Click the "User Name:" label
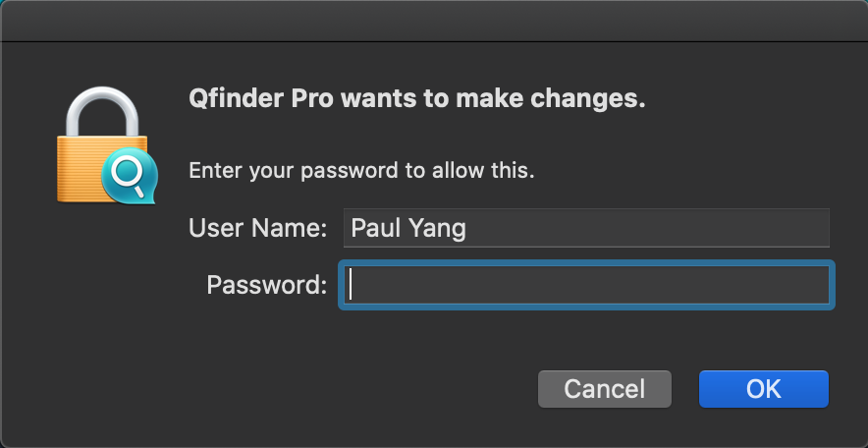This screenshot has height=448, width=868. [x=258, y=228]
